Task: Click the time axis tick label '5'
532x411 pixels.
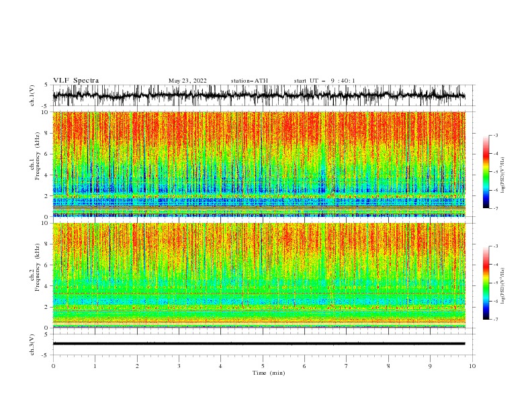Action: click(263, 366)
